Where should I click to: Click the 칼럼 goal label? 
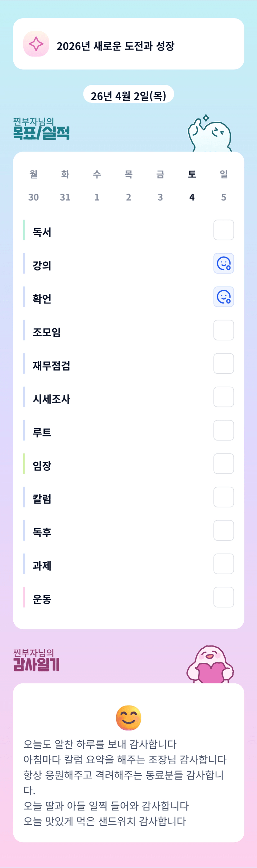coord(42,499)
